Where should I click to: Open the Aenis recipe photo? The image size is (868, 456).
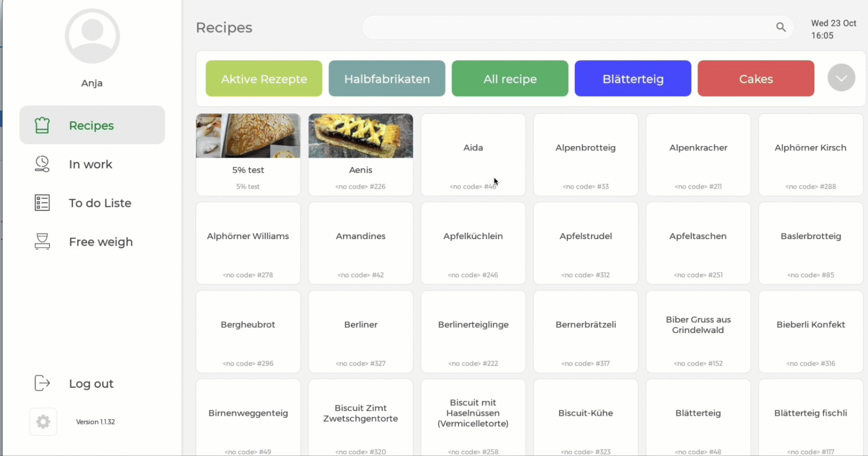pos(360,136)
